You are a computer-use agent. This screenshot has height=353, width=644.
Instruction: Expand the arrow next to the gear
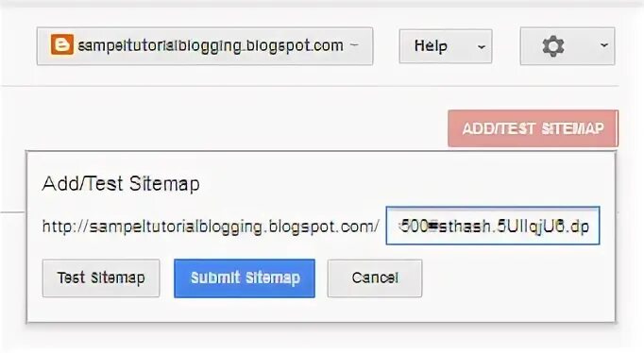603,45
